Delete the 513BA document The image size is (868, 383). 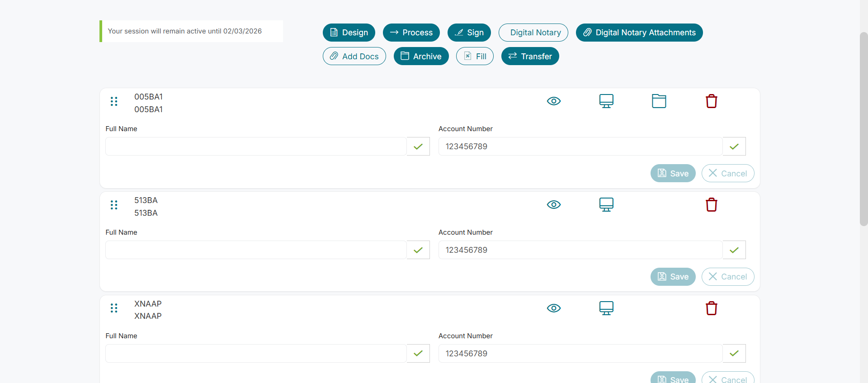pos(711,205)
